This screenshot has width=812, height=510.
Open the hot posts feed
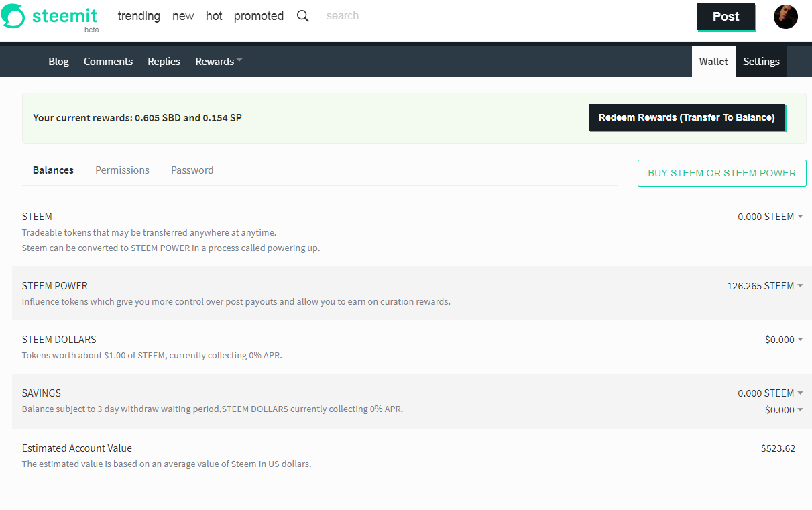click(x=214, y=16)
